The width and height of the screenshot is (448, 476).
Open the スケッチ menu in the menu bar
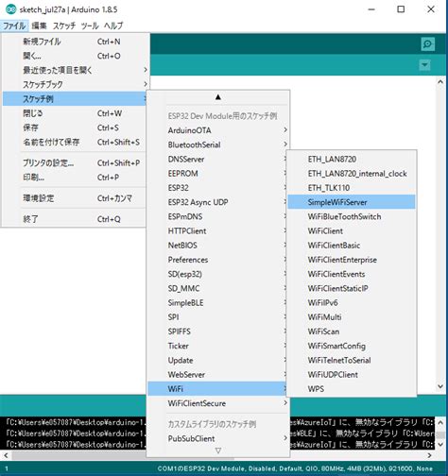click(64, 25)
